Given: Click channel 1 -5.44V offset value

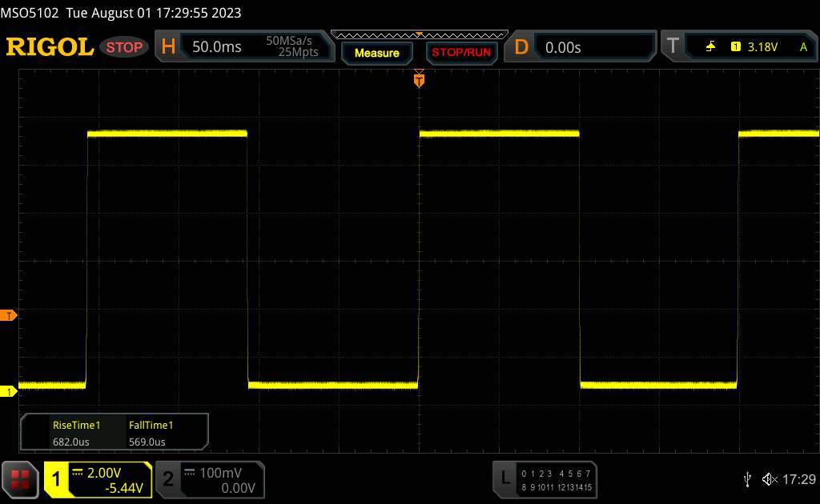Looking at the screenshot, I should 124,488.
